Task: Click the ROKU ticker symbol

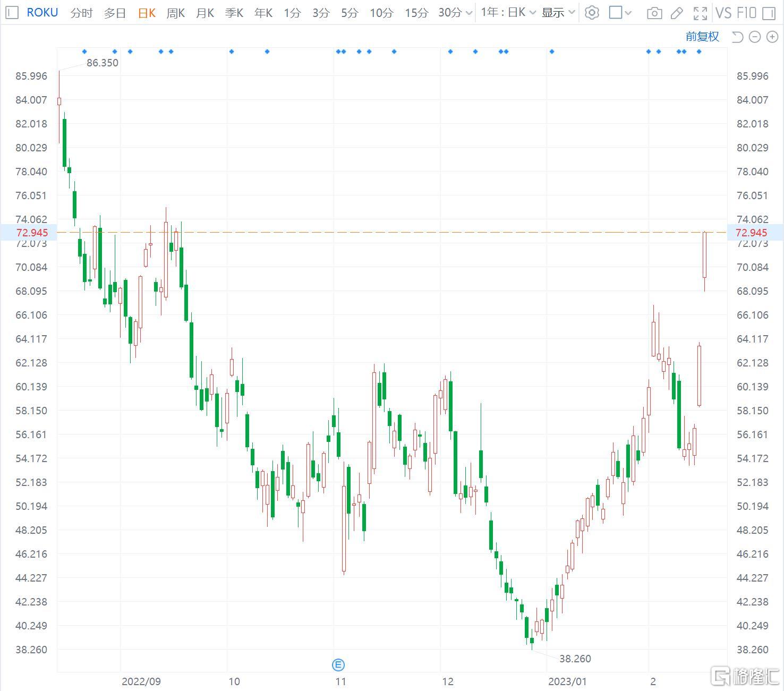Action: point(42,13)
